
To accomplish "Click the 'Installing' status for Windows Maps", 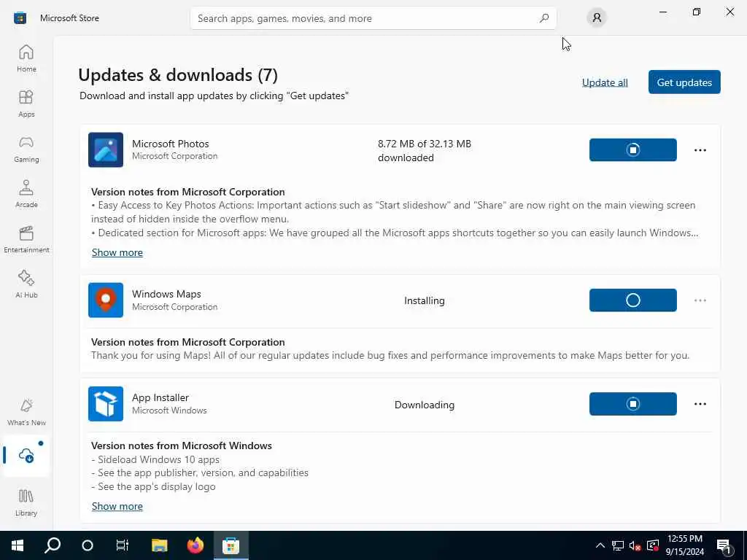I will pyautogui.click(x=425, y=300).
